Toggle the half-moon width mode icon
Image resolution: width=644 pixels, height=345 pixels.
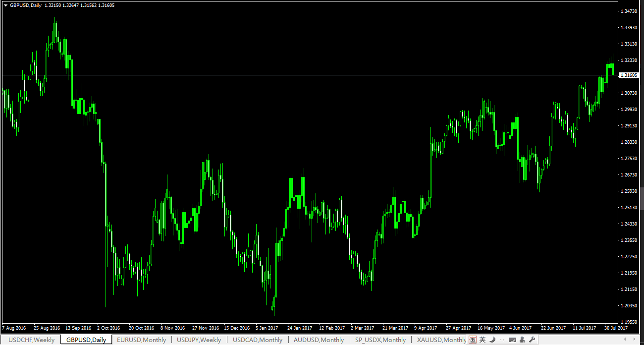coord(493,340)
